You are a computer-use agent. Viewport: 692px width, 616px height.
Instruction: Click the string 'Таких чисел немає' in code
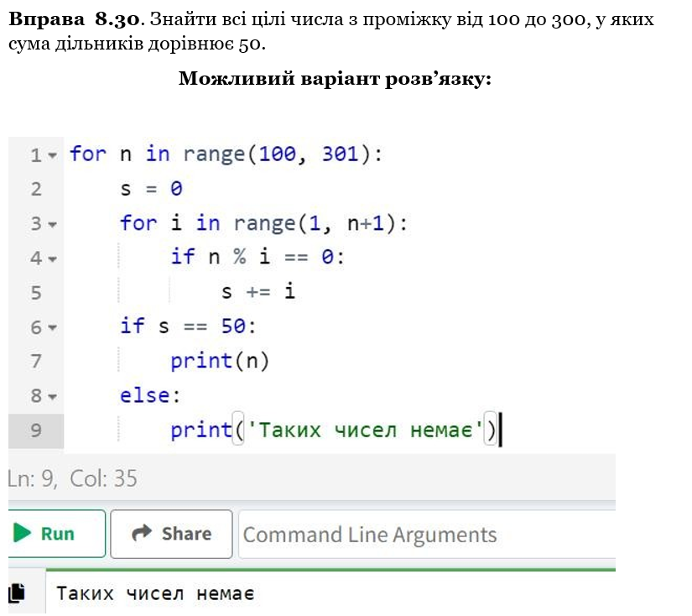[366, 430]
